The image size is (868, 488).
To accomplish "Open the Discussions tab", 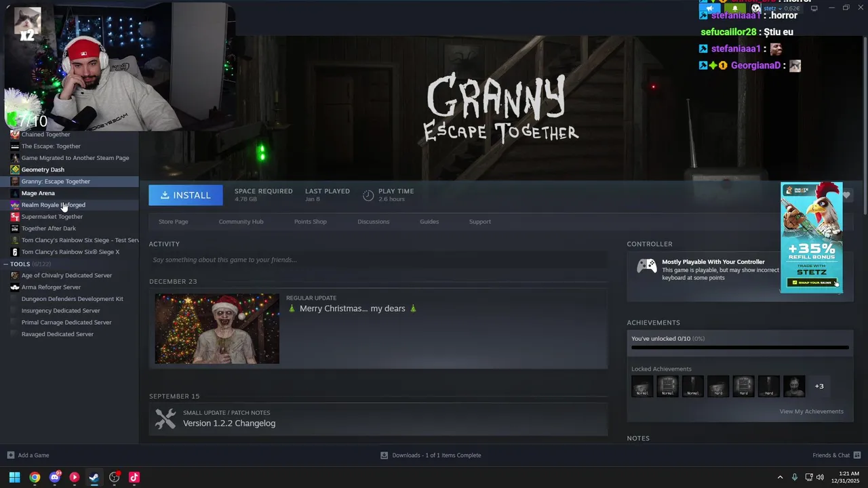I will (374, 222).
